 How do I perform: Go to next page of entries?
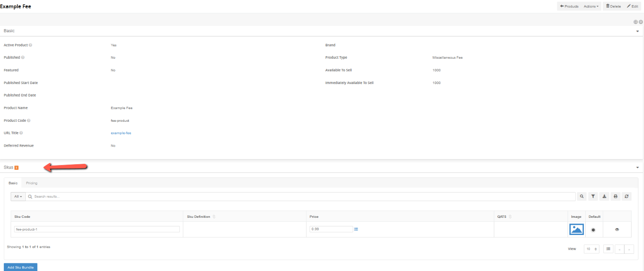629,249
